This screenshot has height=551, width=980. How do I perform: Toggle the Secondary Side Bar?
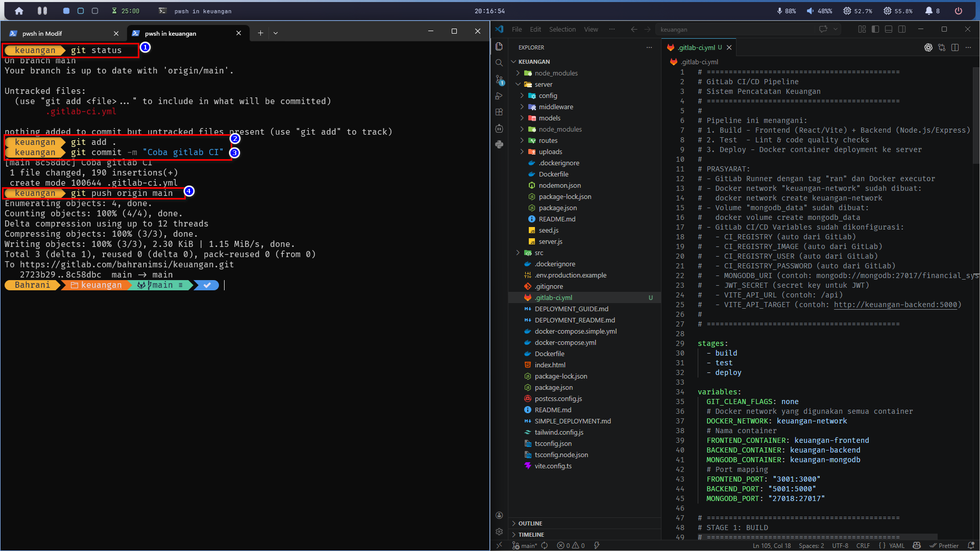[902, 29]
